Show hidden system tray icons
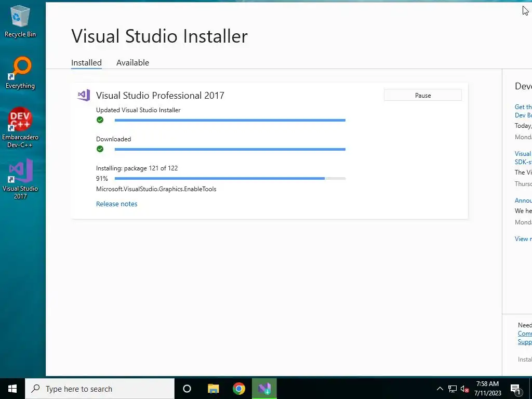This screenshot has height=399, width=532. [440, 389]
